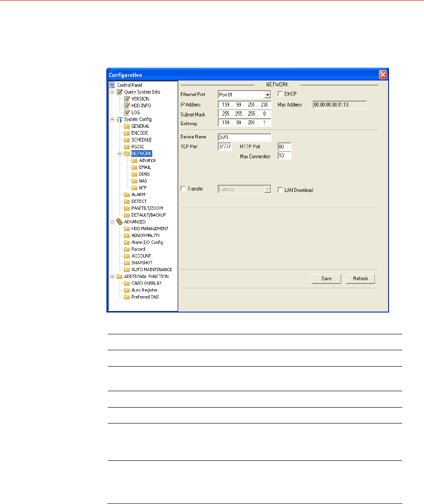Image resolution: width=424 pixels, height=504 pixels.
Task: Click the TCP Port field
Action: (225, 146)
